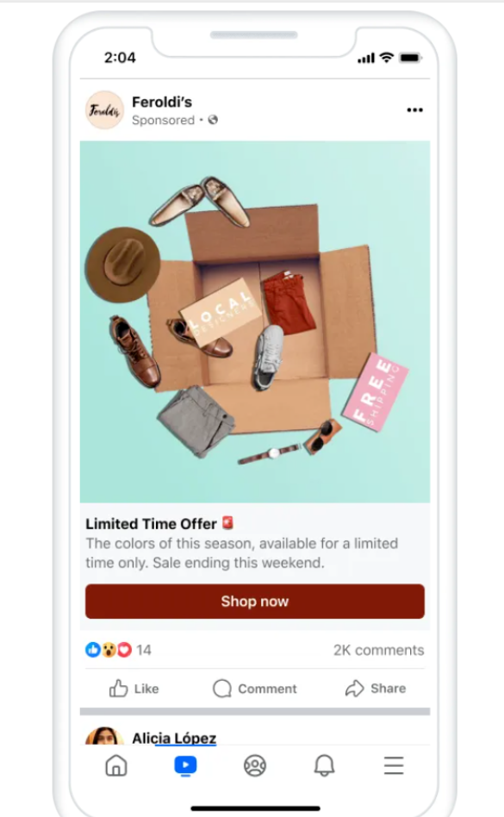Open the 2K comments link

click(378, 651)
